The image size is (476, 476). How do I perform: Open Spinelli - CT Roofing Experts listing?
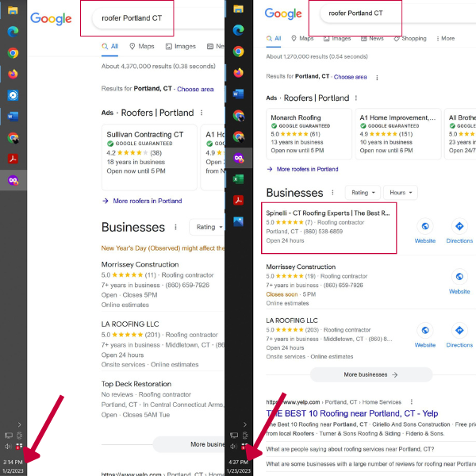[x=328, y=213]
